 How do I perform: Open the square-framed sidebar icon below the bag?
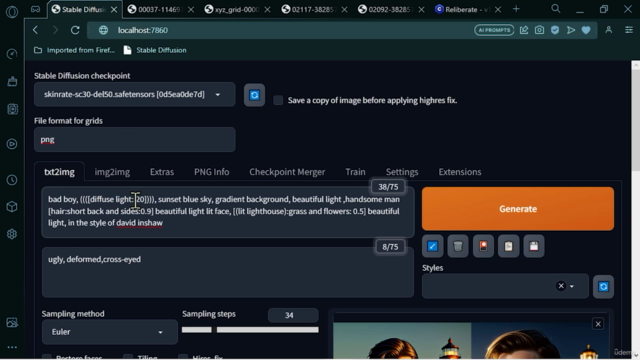(x=12, y=109)
